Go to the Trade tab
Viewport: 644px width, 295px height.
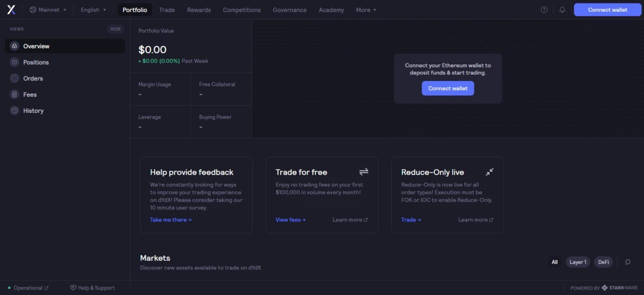click(x=167, y=10)
